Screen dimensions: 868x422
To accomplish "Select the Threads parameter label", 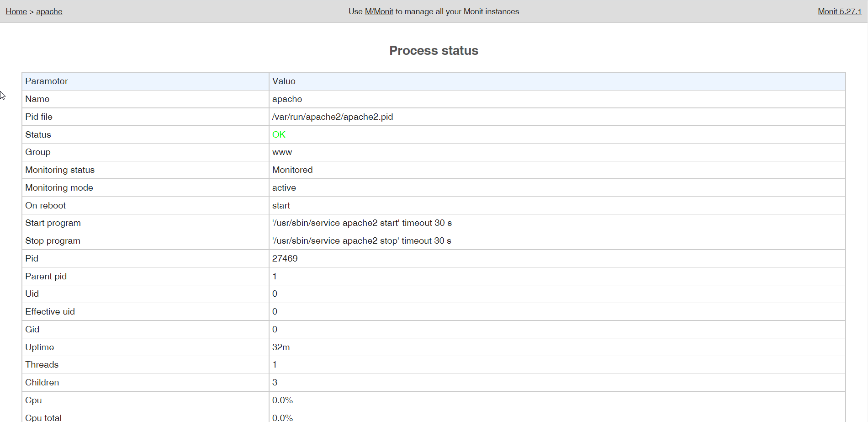I will tap(42, 364).
